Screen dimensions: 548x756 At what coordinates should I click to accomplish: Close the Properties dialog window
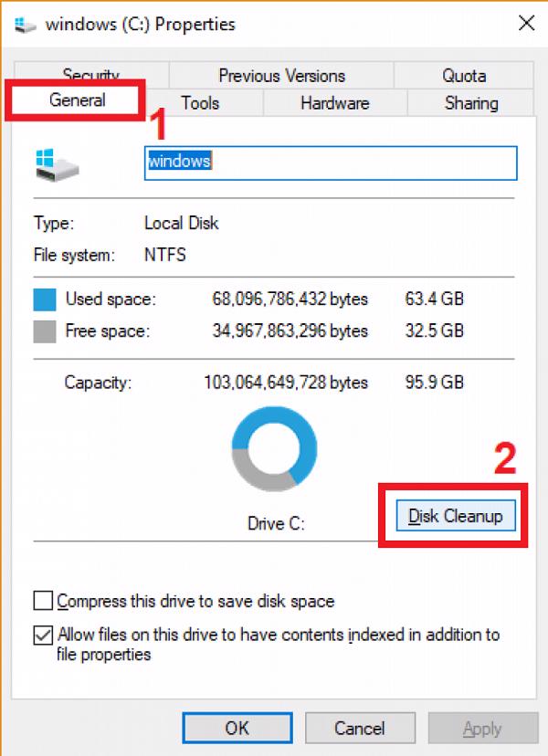coord(525,24)
